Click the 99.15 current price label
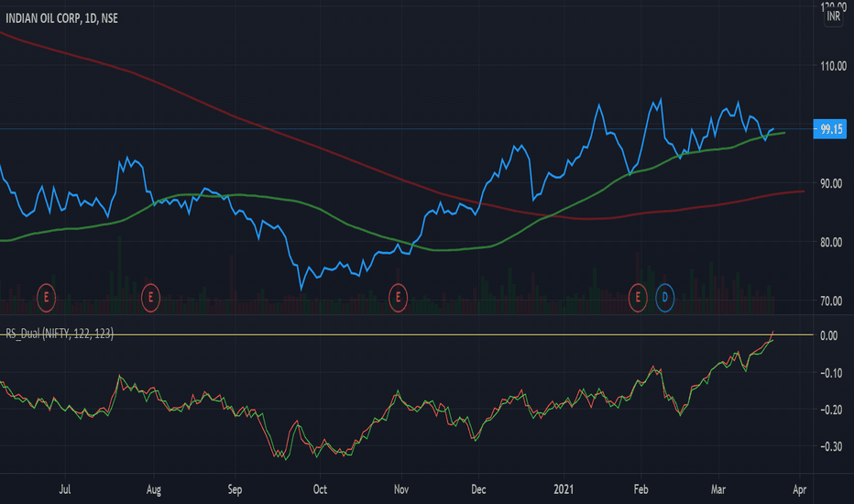854x504 pixels. pyautogui.click(x=830, y=129)
